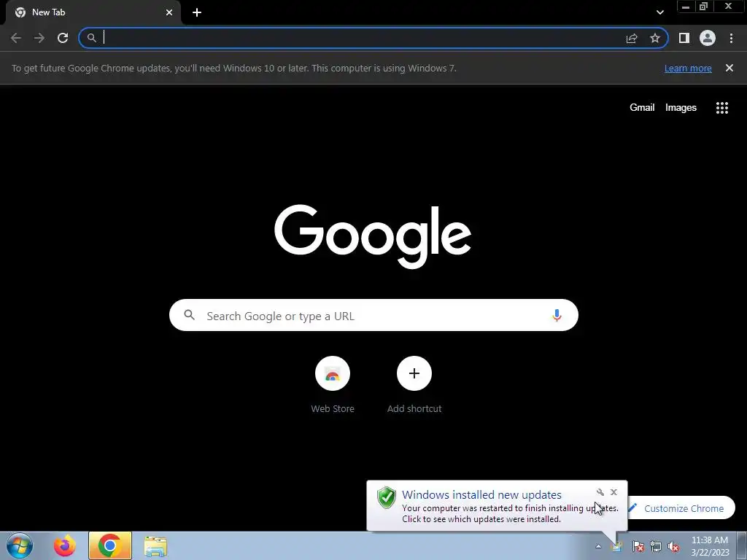The image size is (747, 560).
Task: Click the green shield update icon
Action: (x=387, y=497)
